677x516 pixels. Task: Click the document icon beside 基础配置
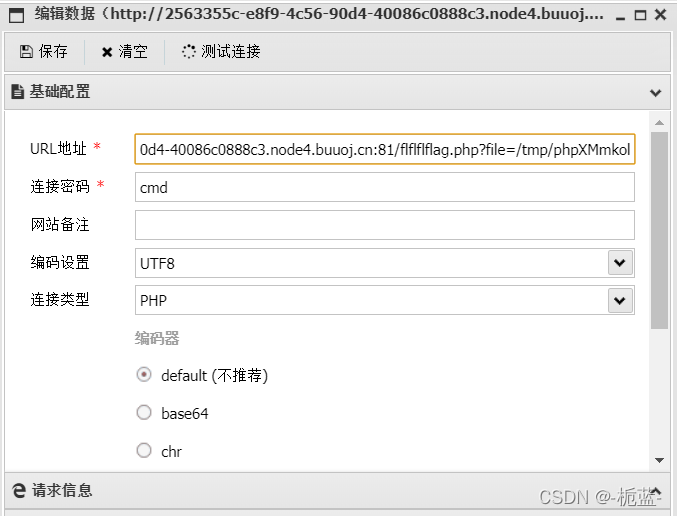click(x=17, y=92)
